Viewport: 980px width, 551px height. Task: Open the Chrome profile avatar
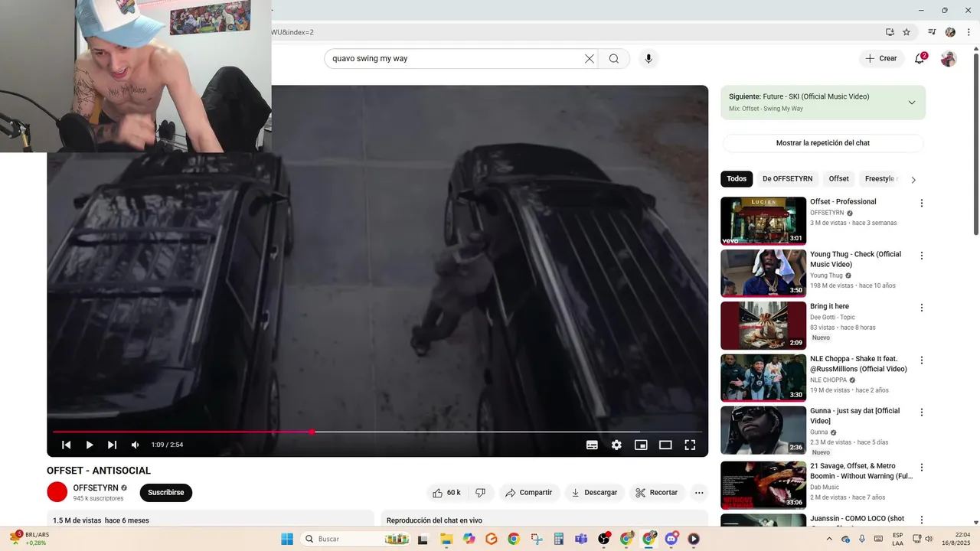pos(950,32)
